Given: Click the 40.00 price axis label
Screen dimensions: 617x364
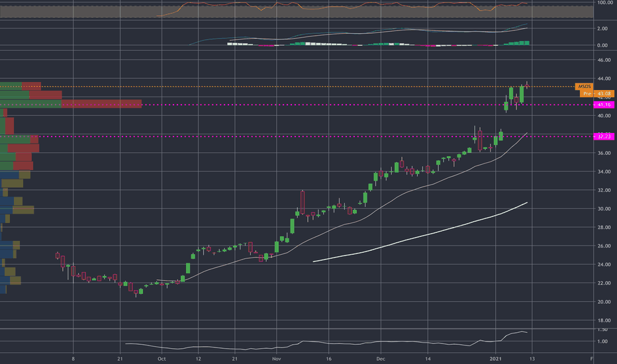Looking at the screenshot, I should tap(604, 116).
